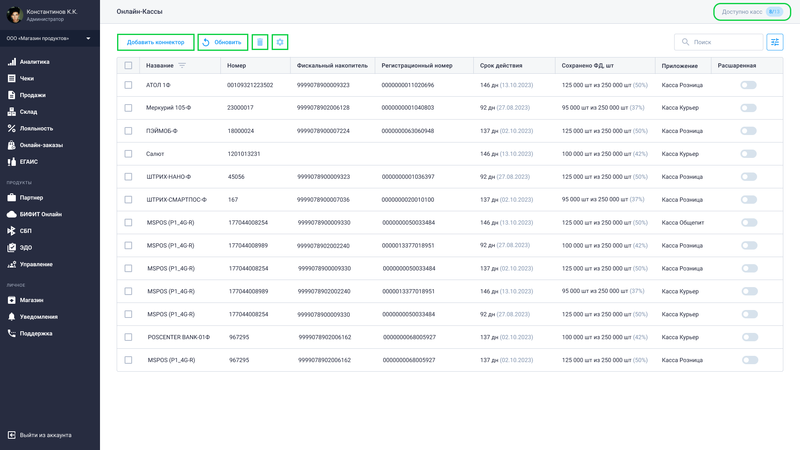The image size is (800, 450).
Task: Click the logout door icon
Action: [x=12, y=435]
